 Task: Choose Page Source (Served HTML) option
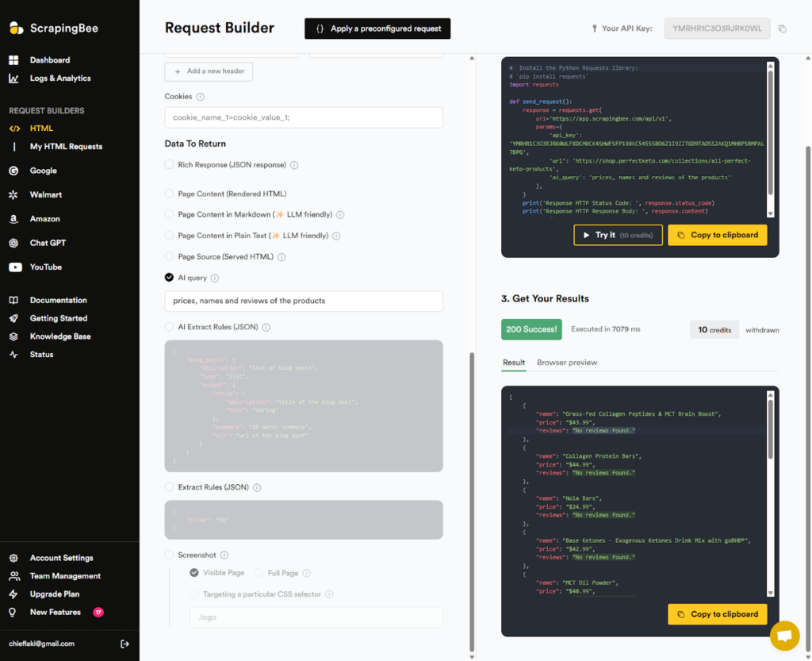point(169,256)
